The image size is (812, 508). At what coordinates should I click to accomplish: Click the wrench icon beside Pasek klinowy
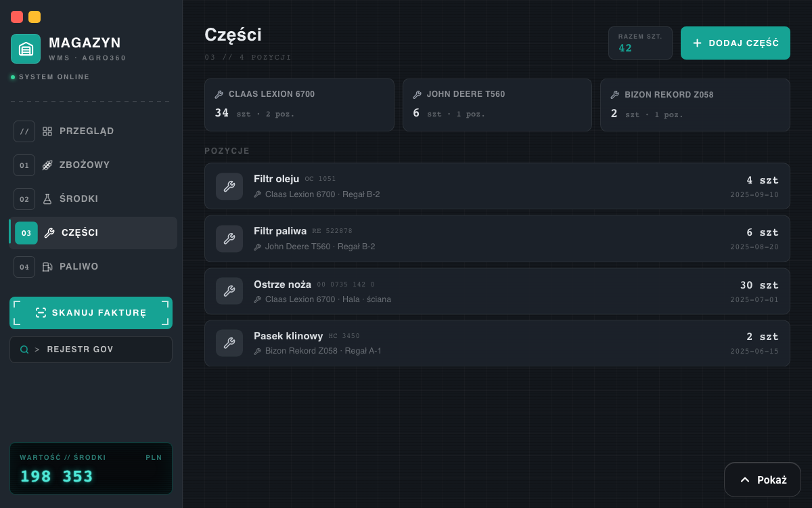[x=229, y=343]
